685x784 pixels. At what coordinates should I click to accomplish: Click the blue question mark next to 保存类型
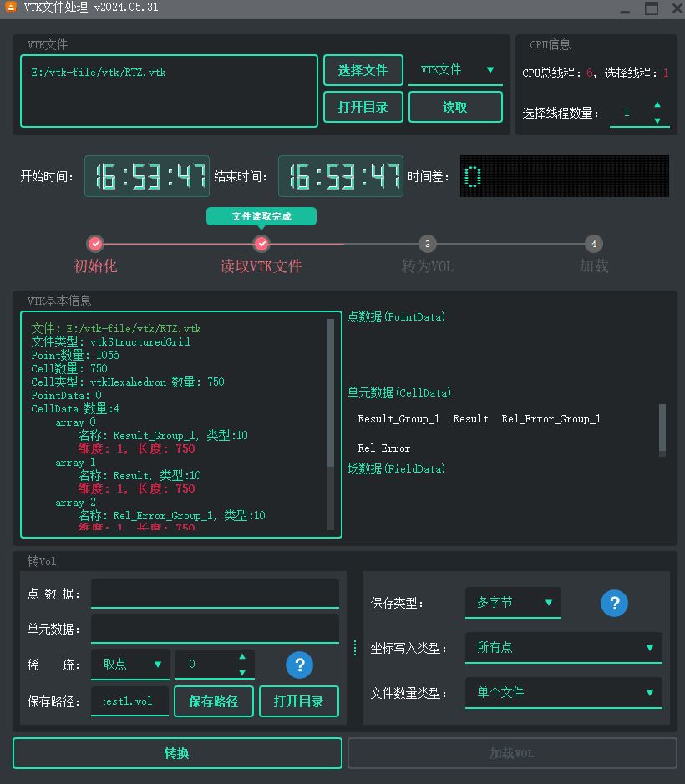click(614, 603)
